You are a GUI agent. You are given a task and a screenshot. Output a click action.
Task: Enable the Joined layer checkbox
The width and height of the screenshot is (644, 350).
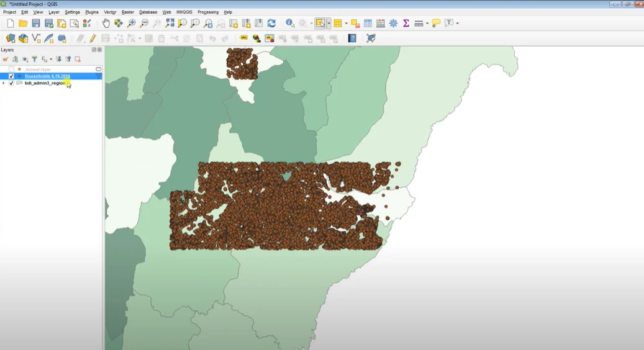[11, 70]
